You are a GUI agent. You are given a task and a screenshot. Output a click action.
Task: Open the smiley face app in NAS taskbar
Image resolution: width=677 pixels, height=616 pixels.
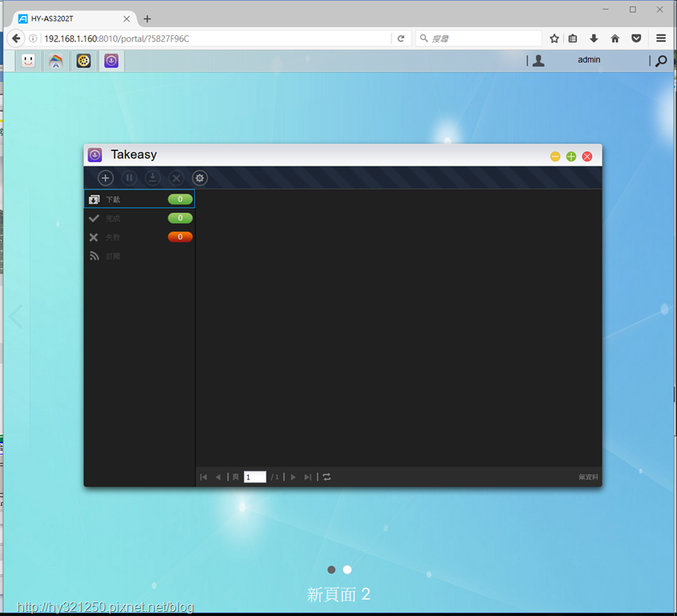[28, 60]
